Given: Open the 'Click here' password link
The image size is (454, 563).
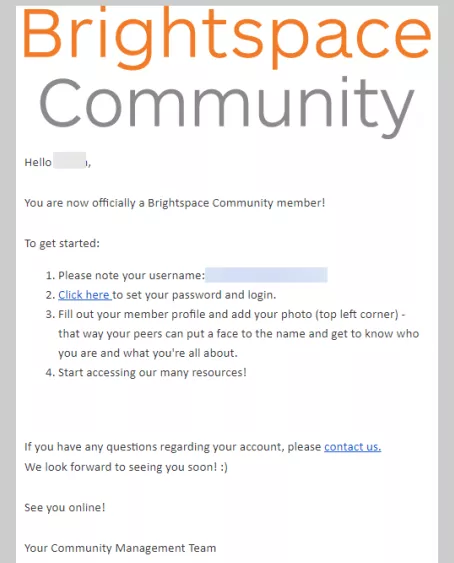Looking at the screenshot, I should click(85, 295).
